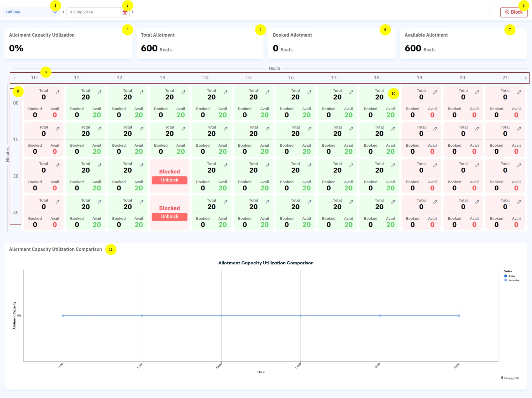The image size is (532, 398).
Task: Click pencil icon for 19:15 slot
Action: point(435,129)
